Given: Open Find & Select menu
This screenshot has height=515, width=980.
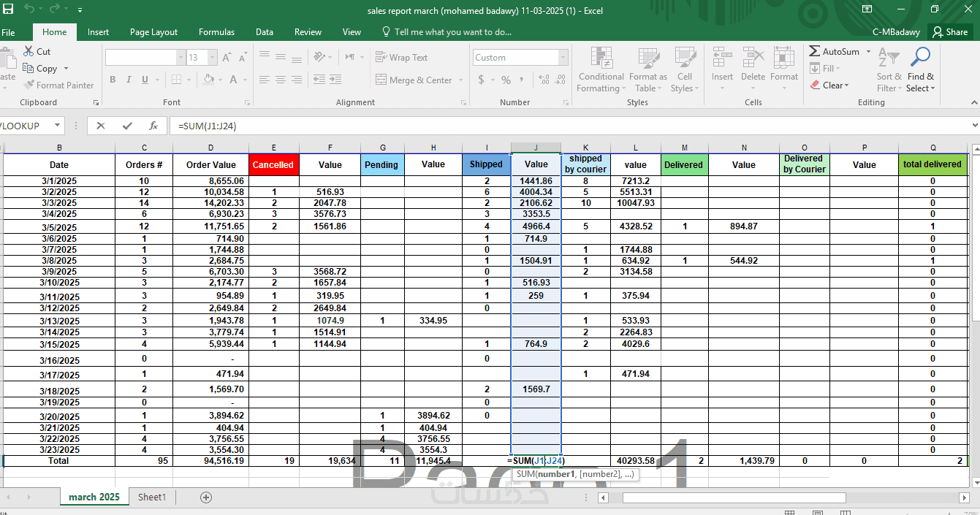Looking at the screenshot, I should (x=920, y=69).
